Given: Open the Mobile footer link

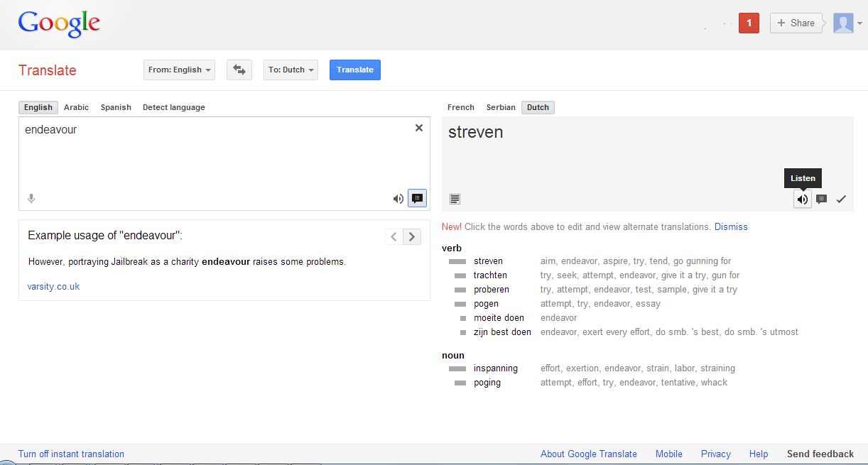Looking at the screenshot, I should 669,454.
